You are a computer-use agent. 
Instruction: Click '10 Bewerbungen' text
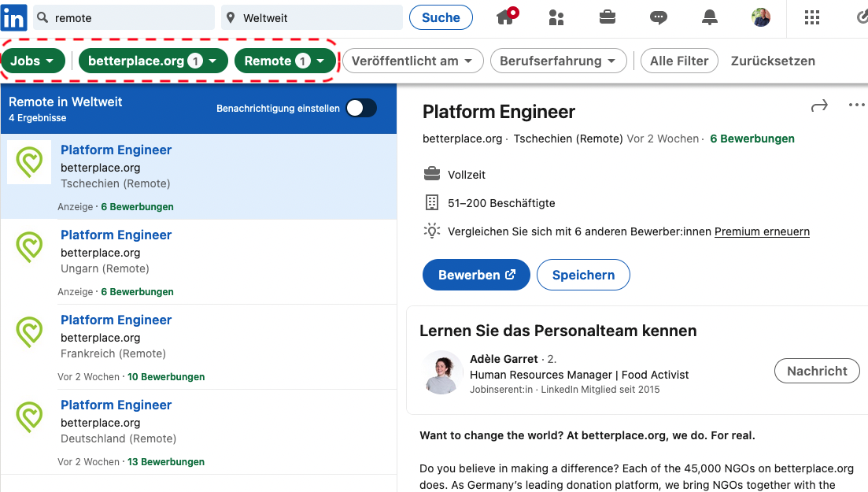click(166, 377)
